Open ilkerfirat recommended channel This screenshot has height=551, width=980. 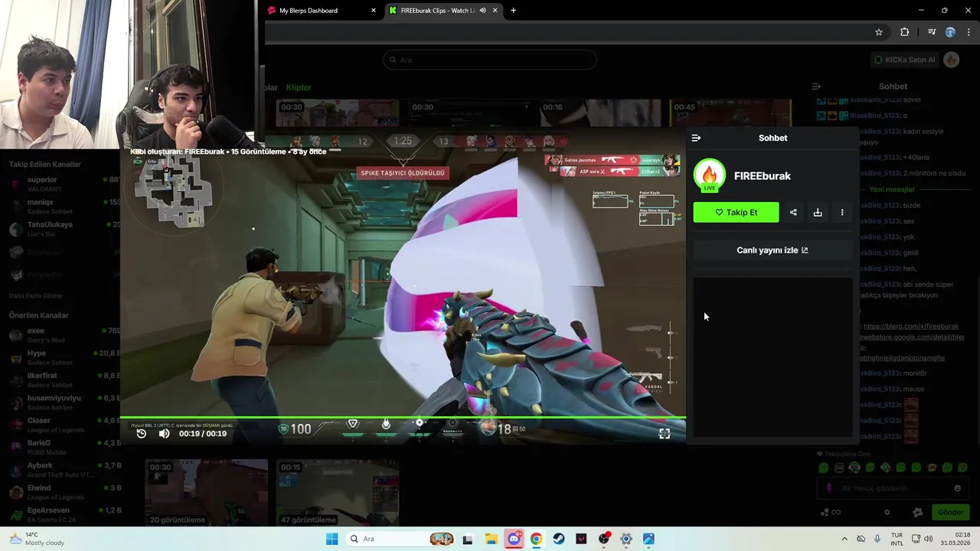tap(60, 380)
